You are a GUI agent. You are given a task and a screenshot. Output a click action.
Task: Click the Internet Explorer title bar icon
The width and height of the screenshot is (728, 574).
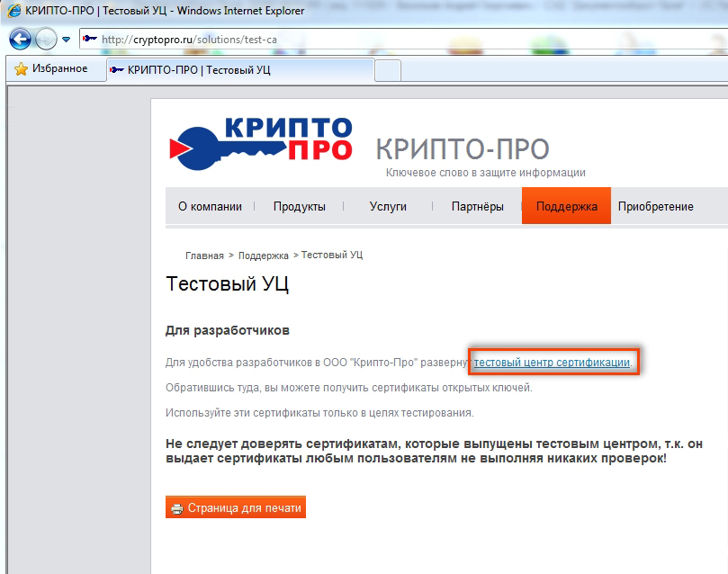pyautogui.click(x=13, y=11)
